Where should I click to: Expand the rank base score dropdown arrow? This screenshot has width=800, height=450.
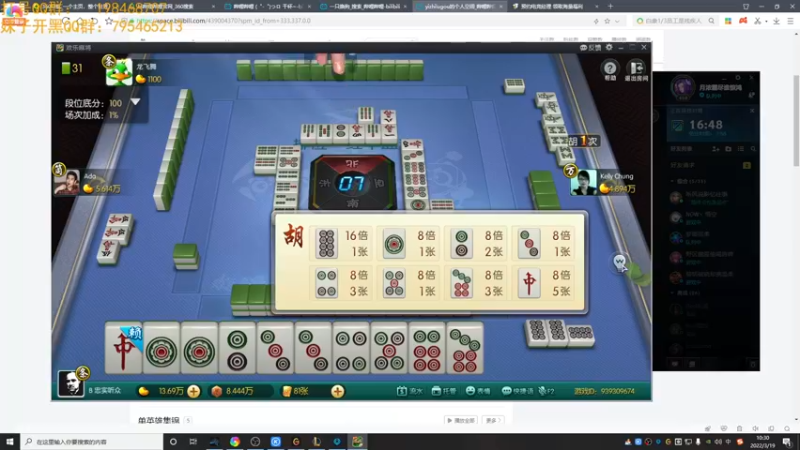tap(135, 102)
